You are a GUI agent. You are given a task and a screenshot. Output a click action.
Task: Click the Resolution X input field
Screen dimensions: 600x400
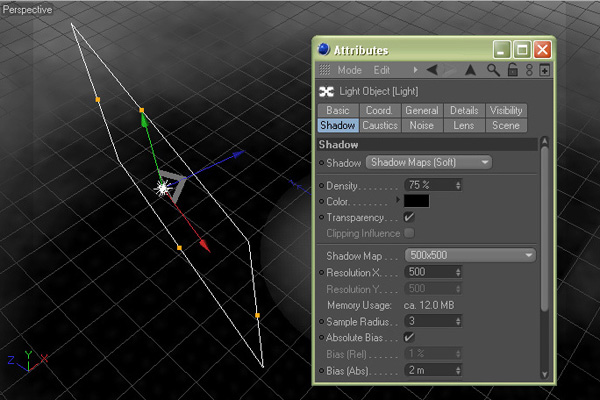428,272
